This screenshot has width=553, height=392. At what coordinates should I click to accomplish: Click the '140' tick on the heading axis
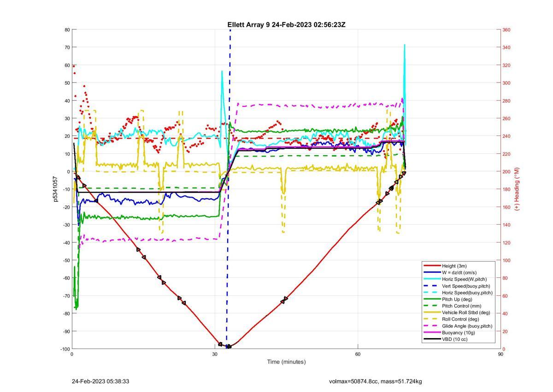coord(506,225)
